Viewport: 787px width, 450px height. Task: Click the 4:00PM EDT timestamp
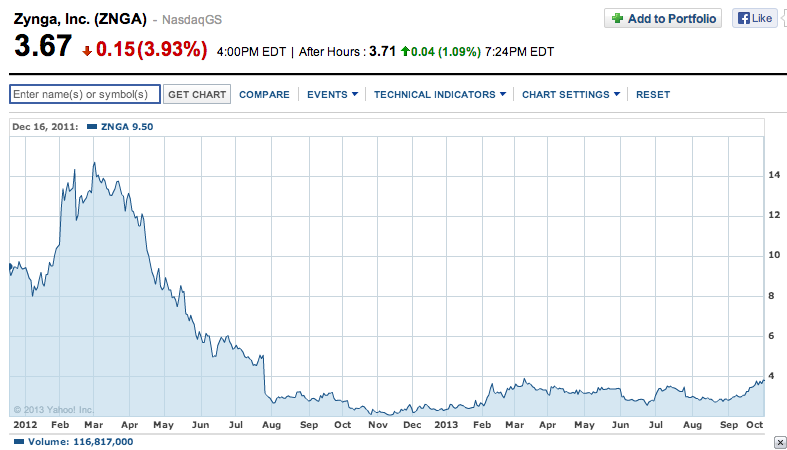[251, 52]
